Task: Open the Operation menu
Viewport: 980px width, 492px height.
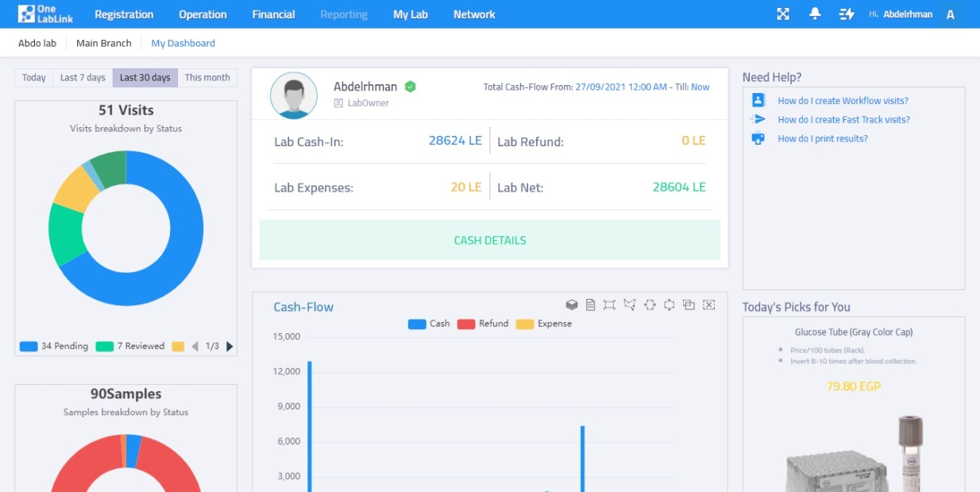Action: click(203, 14)
